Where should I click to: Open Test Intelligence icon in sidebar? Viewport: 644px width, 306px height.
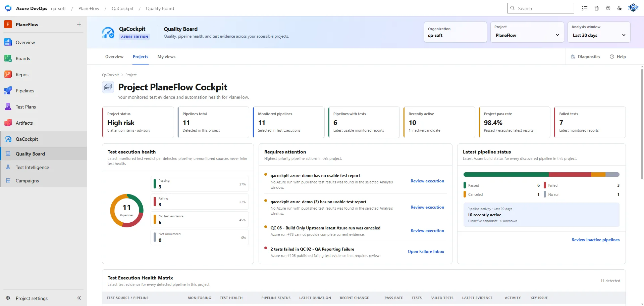click(x=8, y=167)
